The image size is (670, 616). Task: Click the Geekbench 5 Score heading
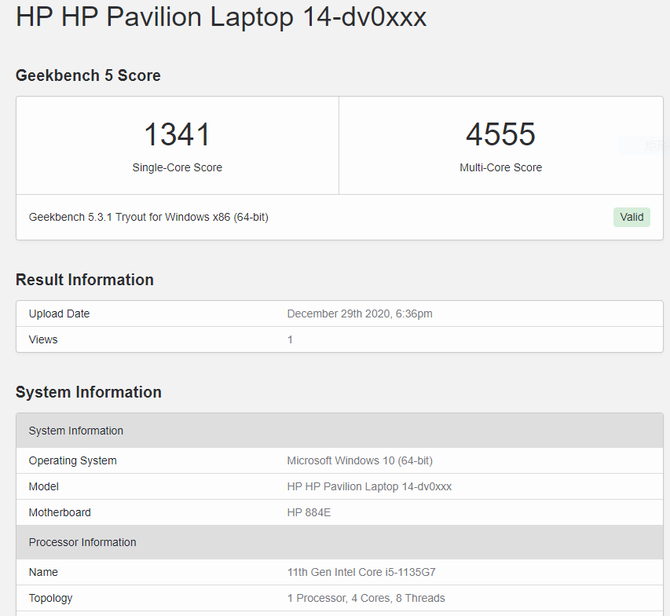pyautogui.click(x=88, y=76)
